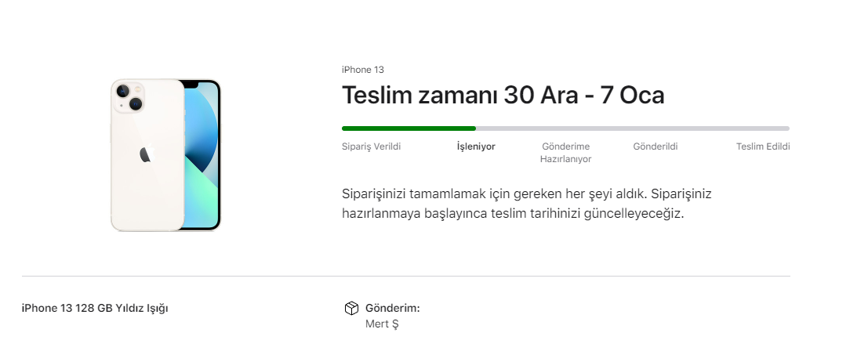Select the "Gönderildi" step label
This screenshot has height=358, width=868.
pos(656,146)
